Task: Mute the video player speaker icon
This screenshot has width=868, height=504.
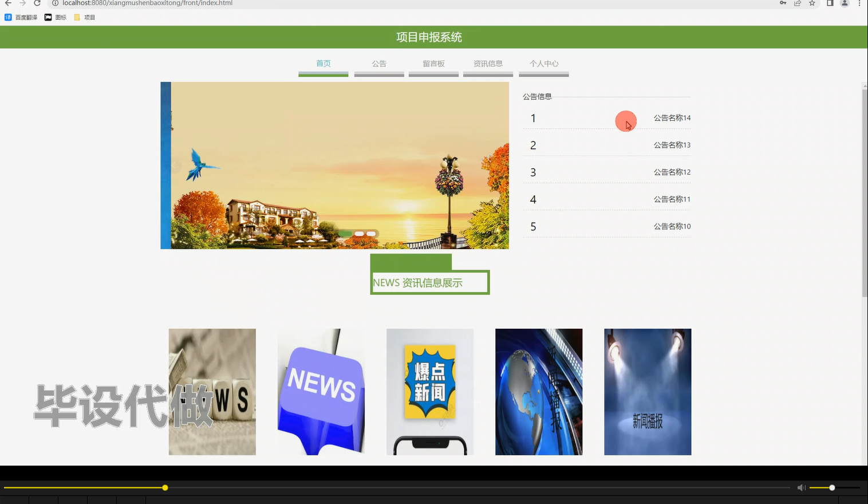Action: (800, 487)
